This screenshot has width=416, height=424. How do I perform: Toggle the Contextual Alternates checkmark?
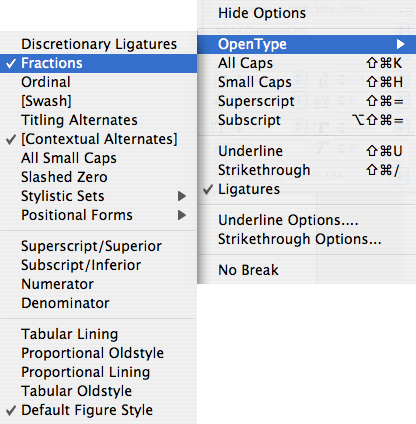click(x=98, y=139)
